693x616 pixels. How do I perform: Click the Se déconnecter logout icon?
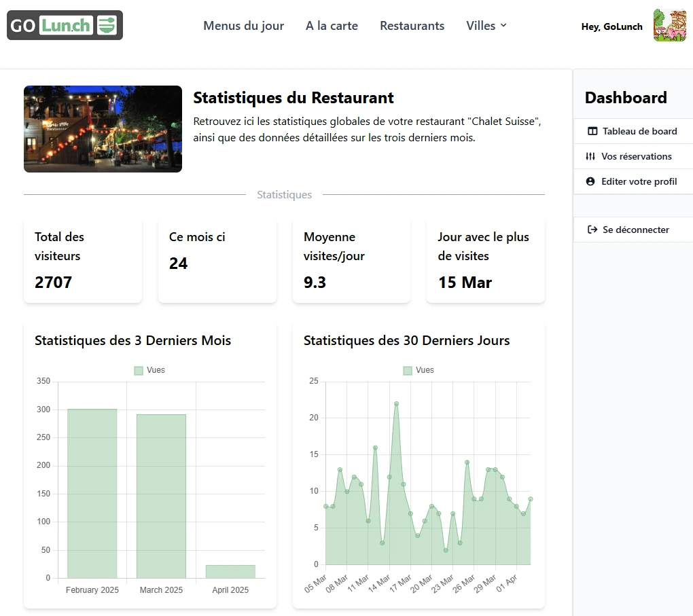tap(592, 230)
